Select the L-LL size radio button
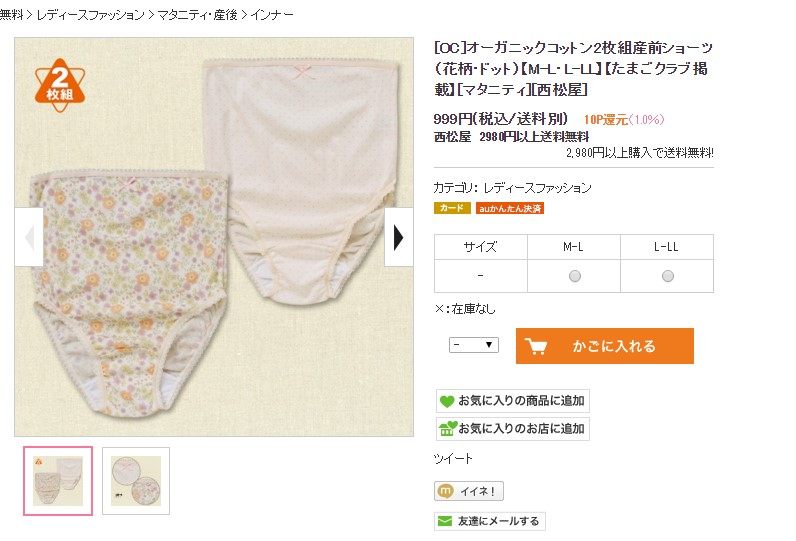 (x=667, y=276)
